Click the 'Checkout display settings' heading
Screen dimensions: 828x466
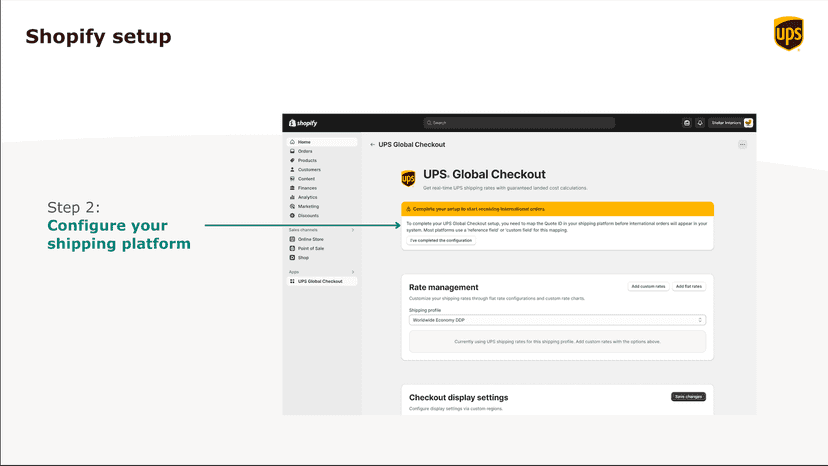pyautogui.click(x=458, y=398)
